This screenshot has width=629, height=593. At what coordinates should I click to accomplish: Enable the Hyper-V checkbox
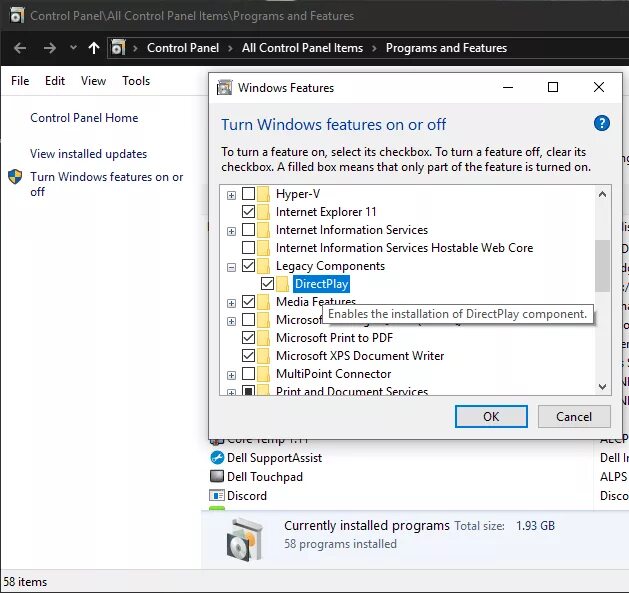coord(248,194)
